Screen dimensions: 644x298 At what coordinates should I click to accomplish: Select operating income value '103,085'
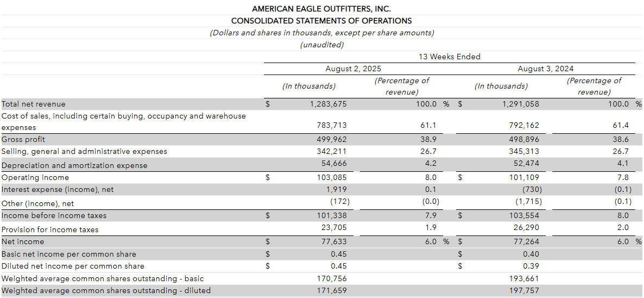[332, 178]
